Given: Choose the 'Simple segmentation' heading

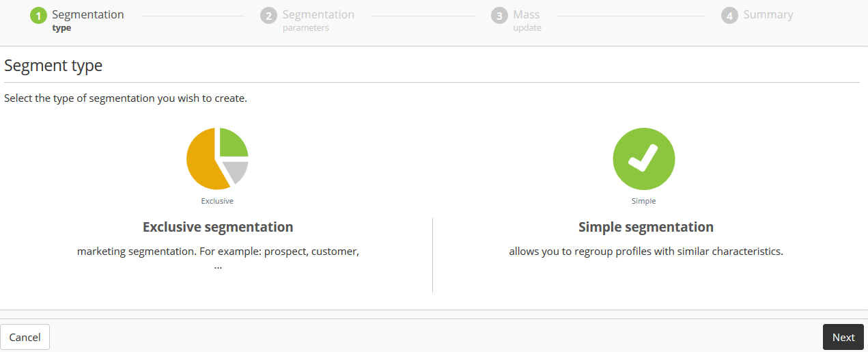Looking at the screenshot, I should point(645,227).
